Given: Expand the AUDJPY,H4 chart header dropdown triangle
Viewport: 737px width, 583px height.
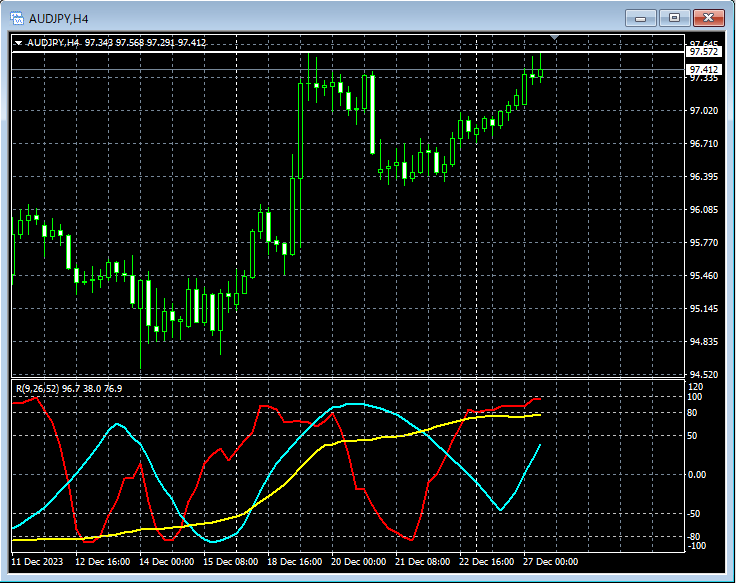Looking at the screenshot, I should point(18,43).
